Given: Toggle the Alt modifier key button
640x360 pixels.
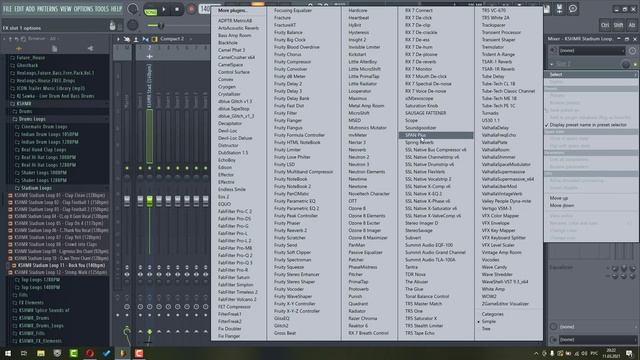Looking at the screenshot, I should (x=631, y=25).
